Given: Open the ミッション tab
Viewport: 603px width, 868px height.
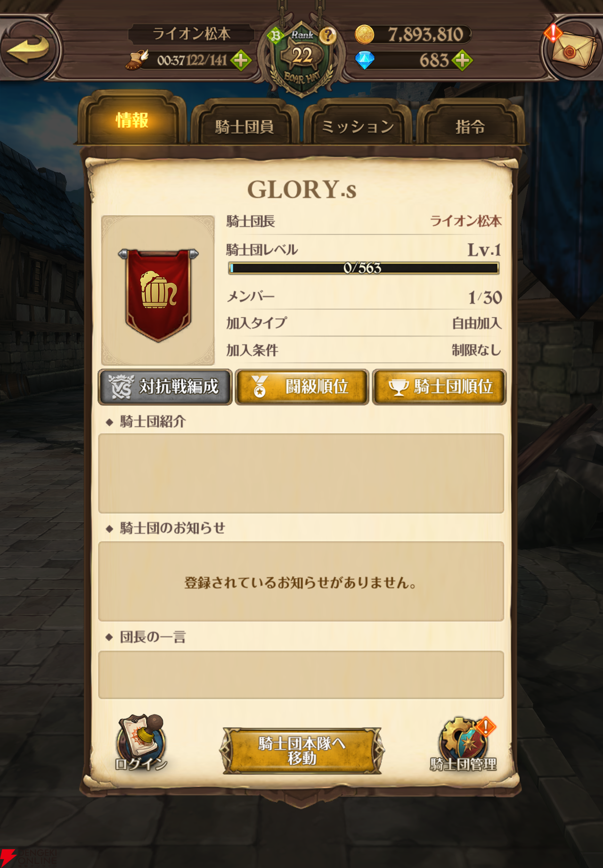Looking at the screenshot, I should pyautogui.click(x=358, y=125).
